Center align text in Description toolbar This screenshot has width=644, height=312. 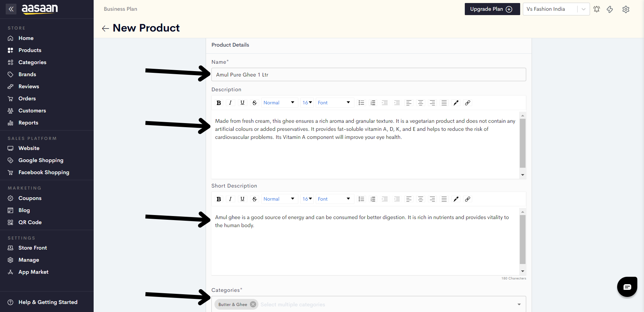coord(420,103)
